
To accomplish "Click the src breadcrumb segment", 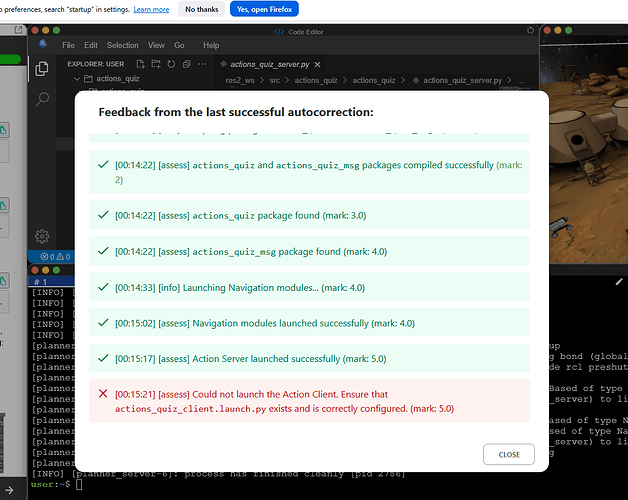I will click(x=274, y=80).
